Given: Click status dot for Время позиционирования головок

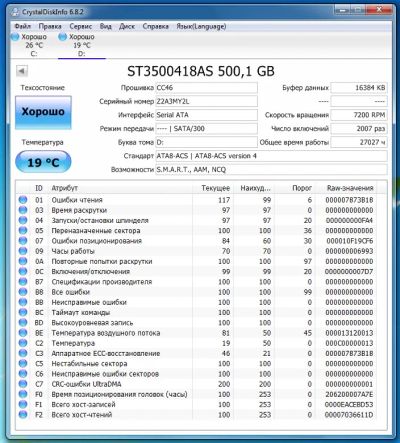Looking at the screenshot, I should click(x=23, y=394).
